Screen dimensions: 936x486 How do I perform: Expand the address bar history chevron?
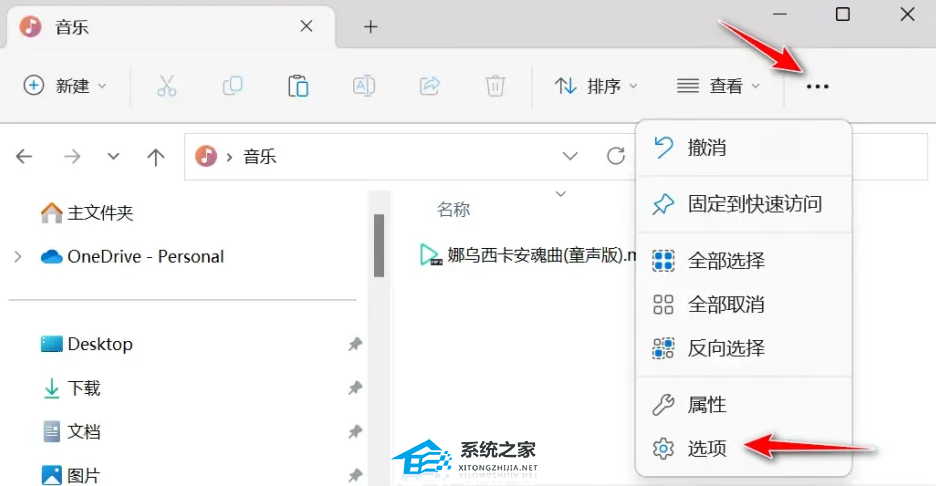pos(570,156)
